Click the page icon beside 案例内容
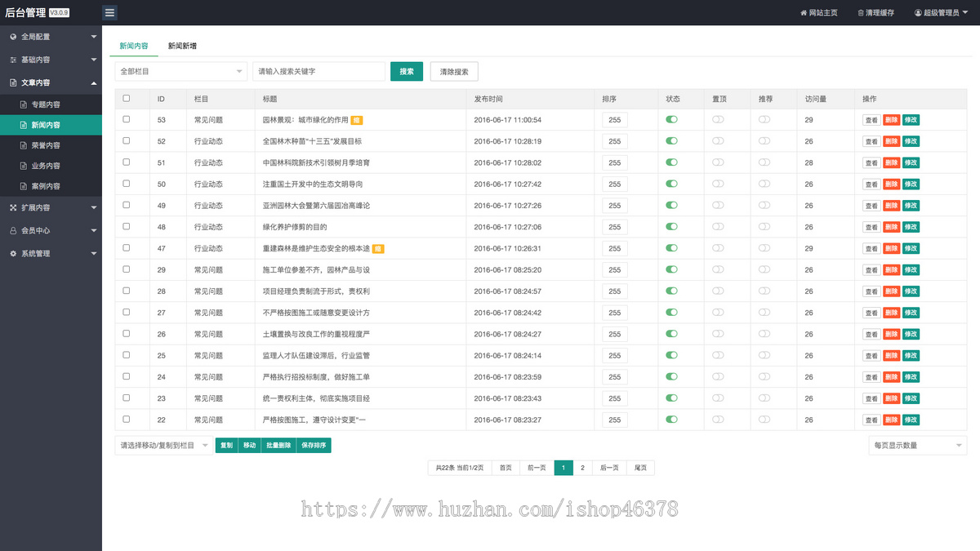The width and height of the screenshot is (980, 551). tap(23, 186)
